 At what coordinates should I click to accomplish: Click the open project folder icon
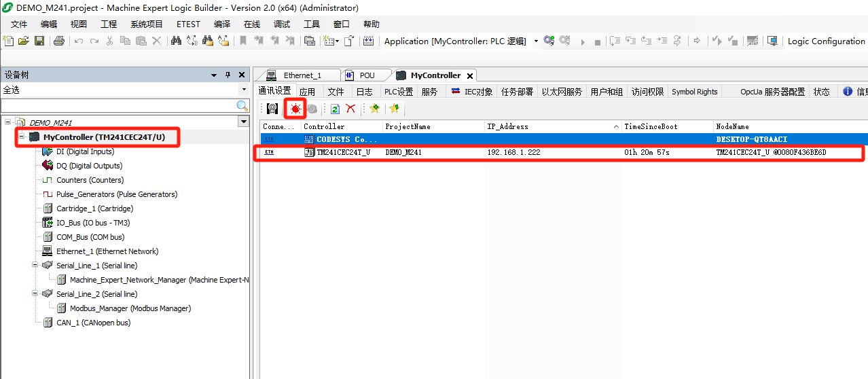(x=24, y=41)
